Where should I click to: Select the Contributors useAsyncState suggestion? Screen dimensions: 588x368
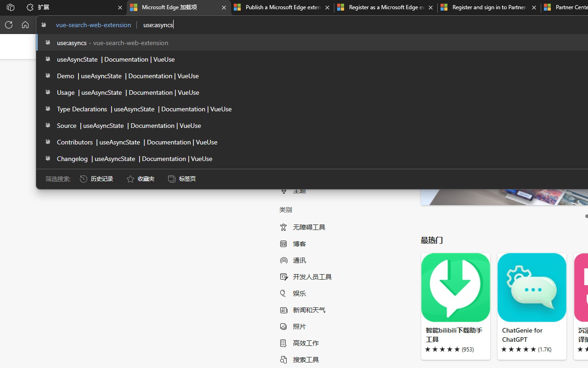312,142
